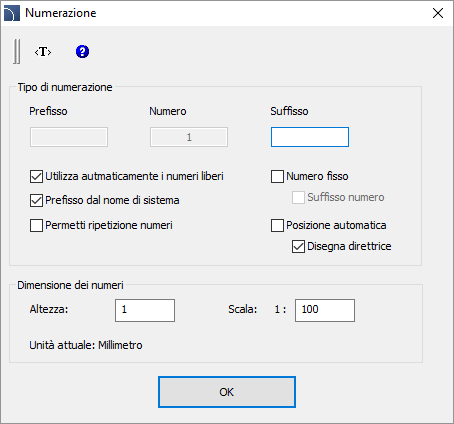Click the Unità attuale: Millimetro label
Viewport: 454px width, 424px height.
86,345
